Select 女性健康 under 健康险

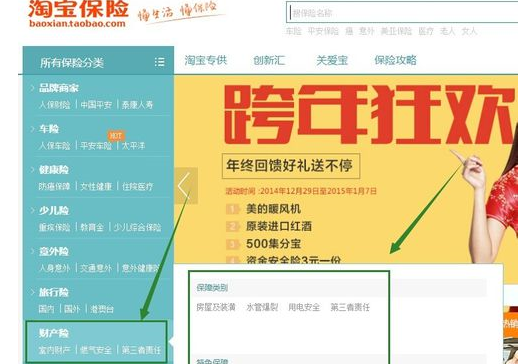coord(96,186)
